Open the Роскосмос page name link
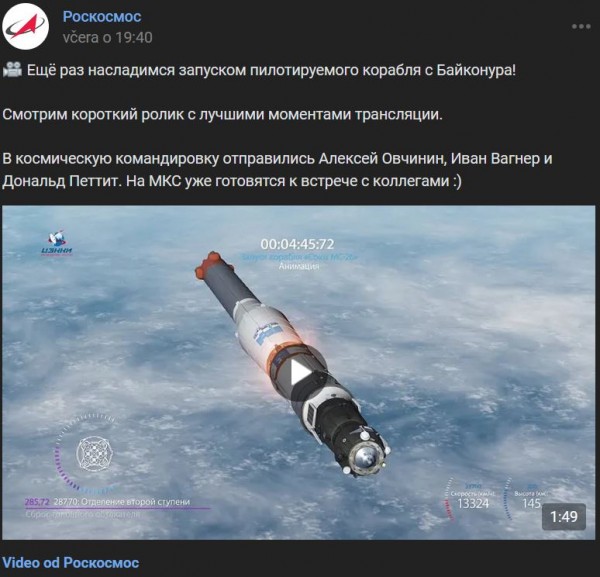 [102, 16]
